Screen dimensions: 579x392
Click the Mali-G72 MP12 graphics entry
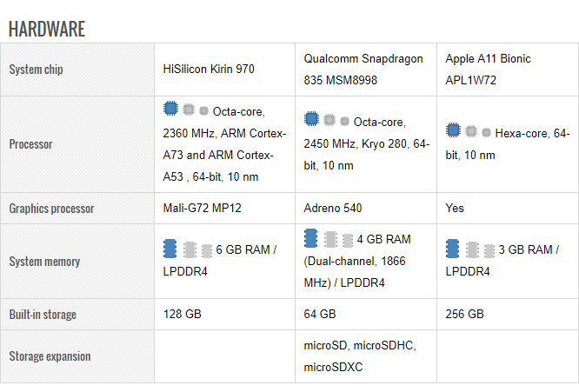click(x=202, y=209)
